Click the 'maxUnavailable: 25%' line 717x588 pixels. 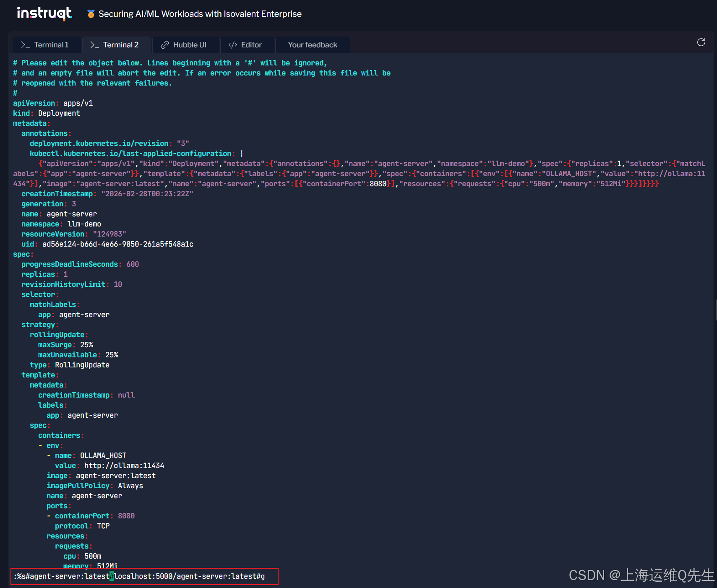point(78,355)
